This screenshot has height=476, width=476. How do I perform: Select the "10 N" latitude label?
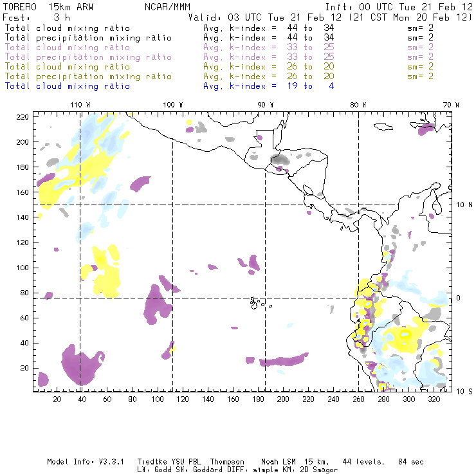point(464,205)
